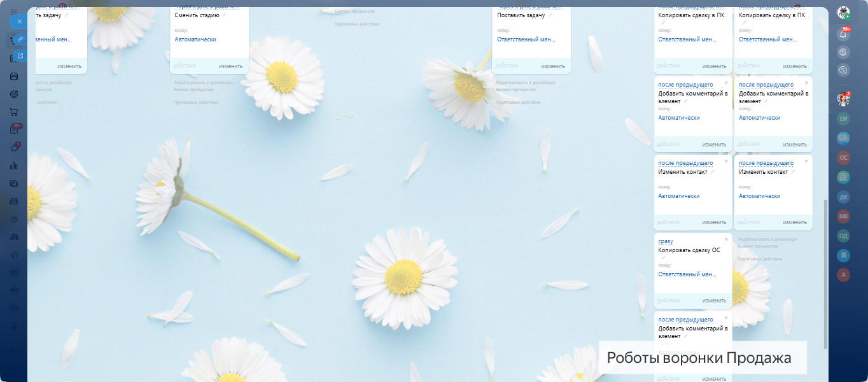Open the shopping cart icon in the left sidebar
The width and height of the screenshot is (868, 382).
point(14,112)
